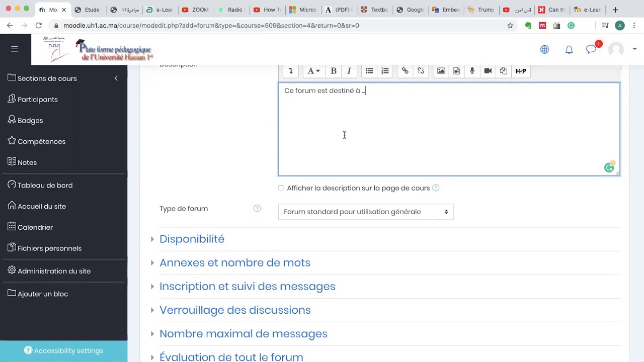Screen dimensions: 644x362
Task: Go to Participants in sidebar
Action: click(33, 99)
